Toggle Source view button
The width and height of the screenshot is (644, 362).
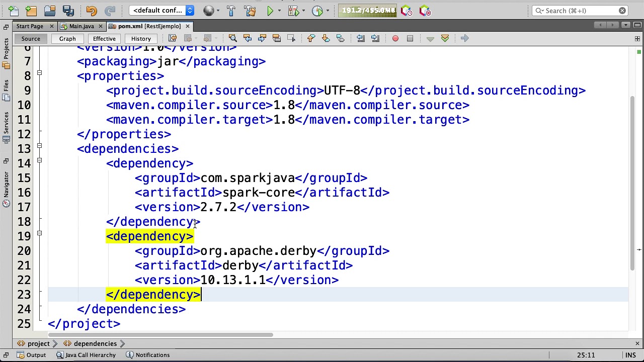click(x=31, y=39)
